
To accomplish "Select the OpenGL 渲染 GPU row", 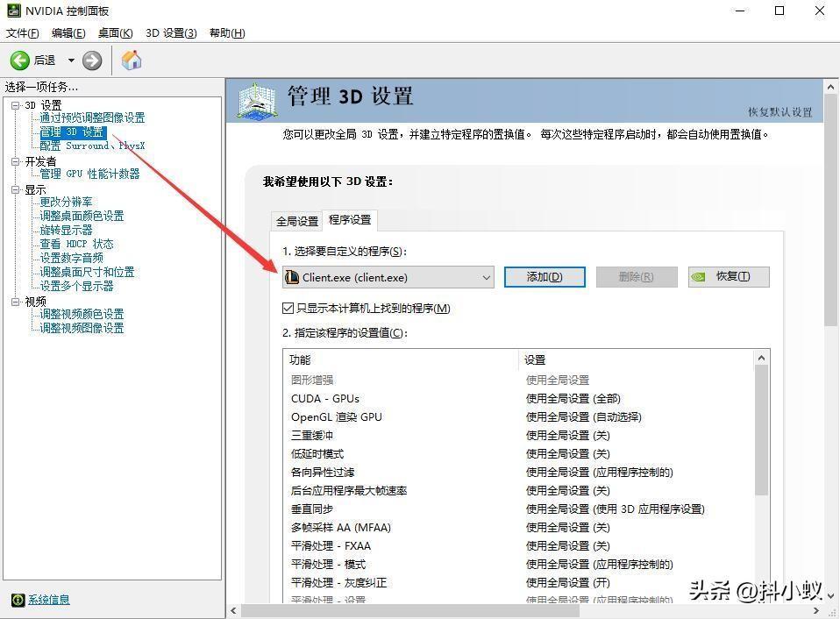I will (x=518, y=416).
